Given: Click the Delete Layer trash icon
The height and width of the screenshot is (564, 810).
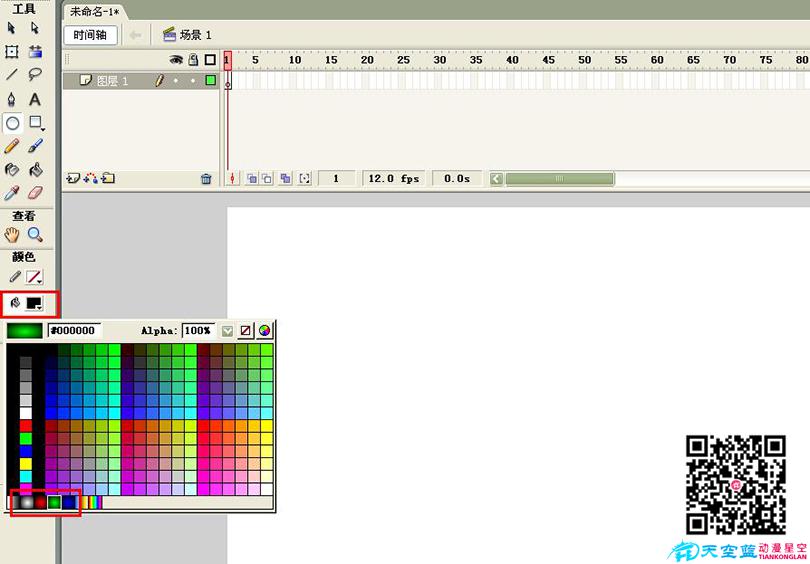Looking at the screenshot, I should click(206, 179).
